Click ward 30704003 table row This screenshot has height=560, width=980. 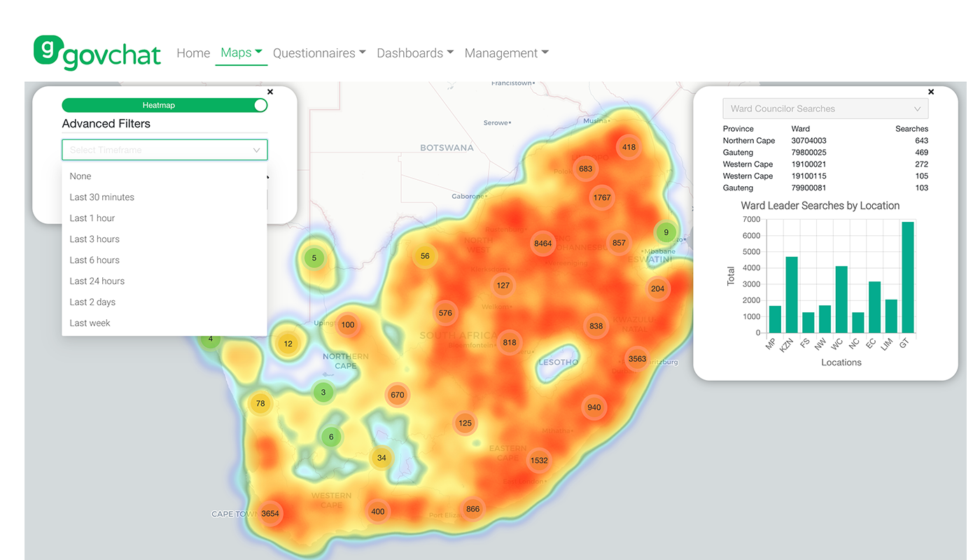tap(825, 141)
